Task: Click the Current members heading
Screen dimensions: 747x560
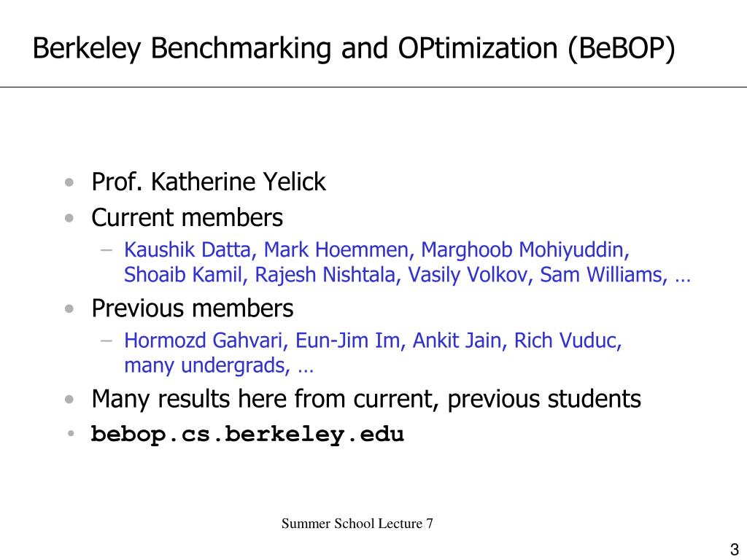Action: (187, 217)
